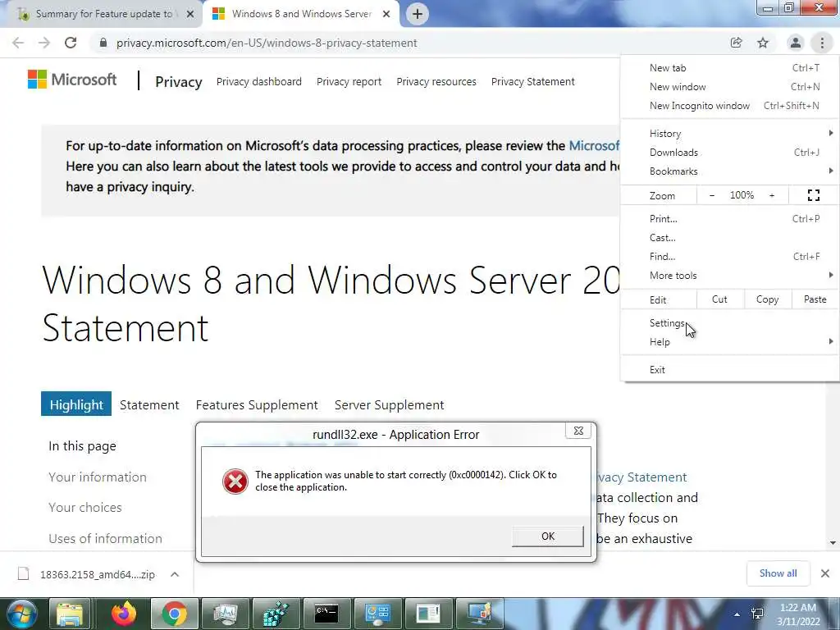
Task: Switch to the Statement tab
Action: pos(149,405)
